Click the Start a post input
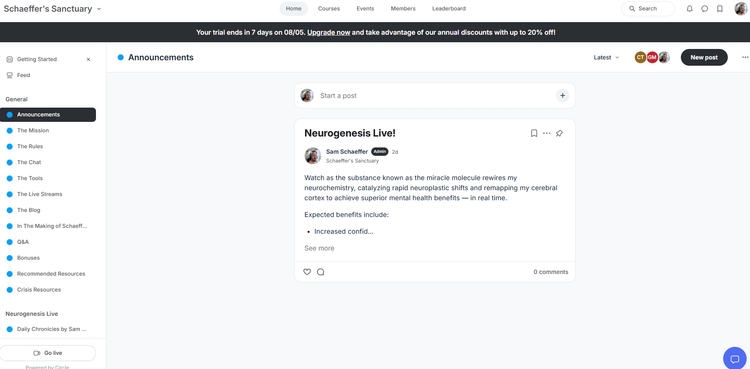The height and width of the screenshot is (369, 750). click(435, 96)
